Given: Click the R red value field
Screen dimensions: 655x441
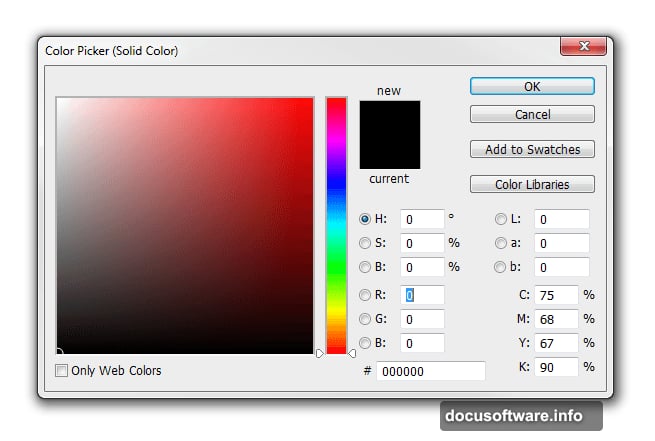Looking at the screenshot, I should click(422, 295).
